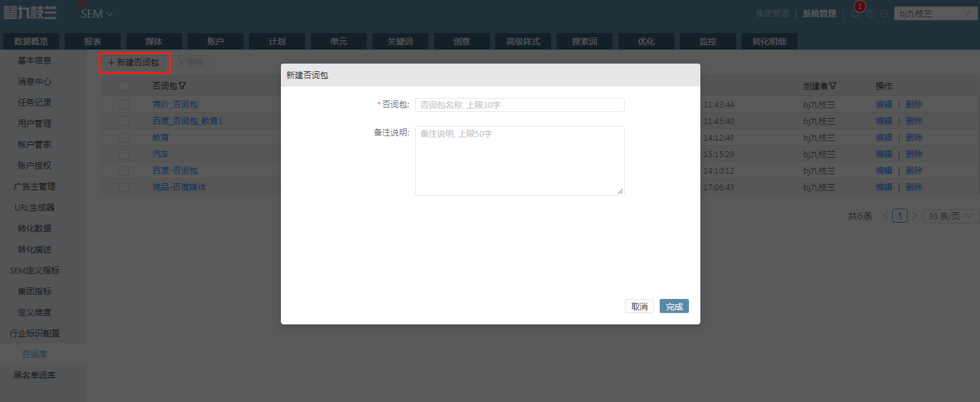Check the box for 汽车 row
Screen dimensions: 980x402
124,154
